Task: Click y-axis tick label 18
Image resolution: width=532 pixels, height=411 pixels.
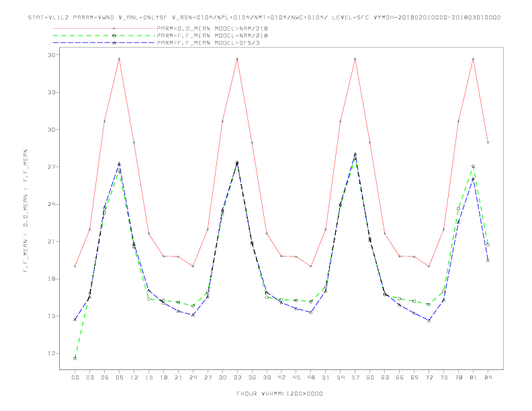Action: 51,279
